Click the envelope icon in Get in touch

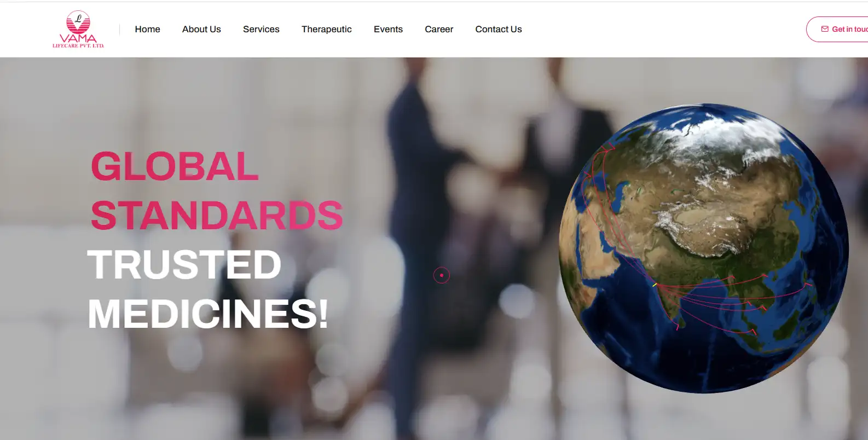click(825, 29)
